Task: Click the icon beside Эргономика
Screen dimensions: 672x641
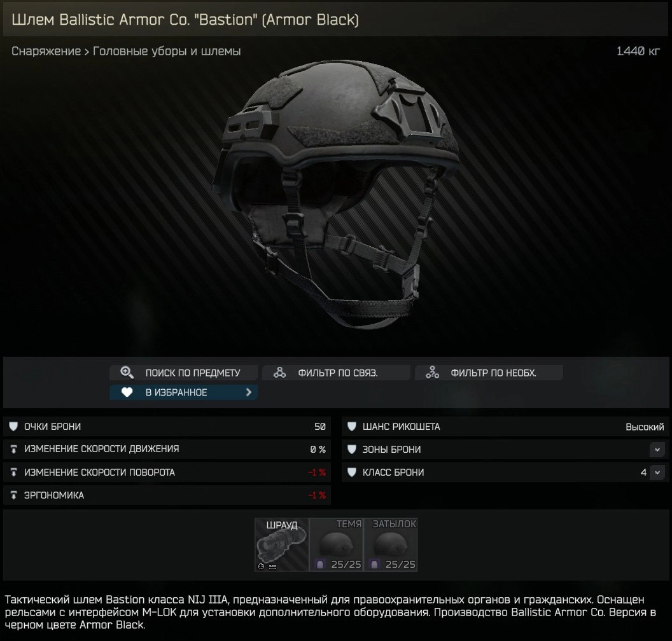Action: pos(14,495)
